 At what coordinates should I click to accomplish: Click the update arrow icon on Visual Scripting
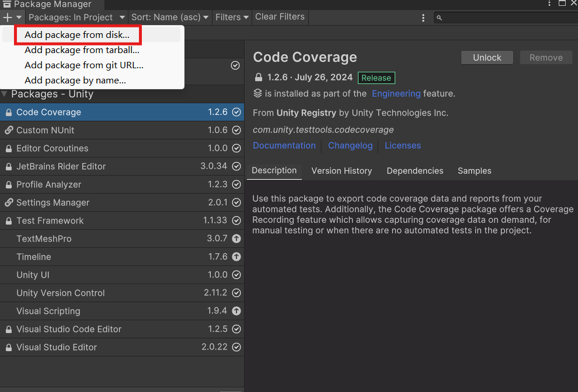point(236,311)
